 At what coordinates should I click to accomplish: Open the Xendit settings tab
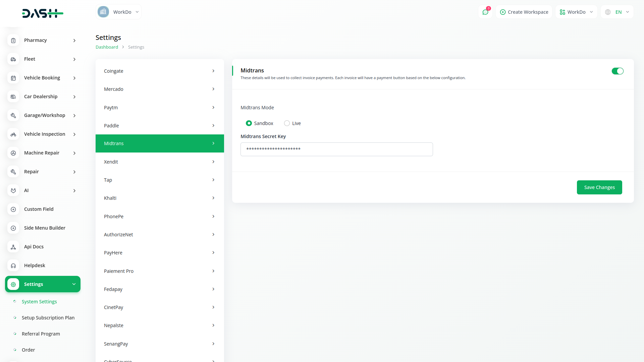[160, 162]
